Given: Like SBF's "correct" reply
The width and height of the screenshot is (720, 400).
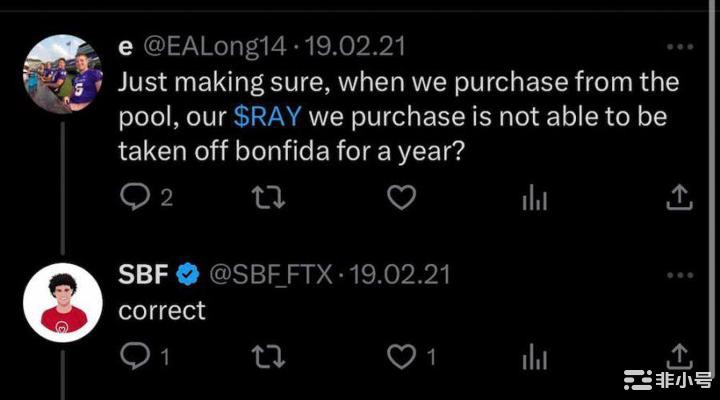Looking at the screenshot, I should (x=400, y=355).
